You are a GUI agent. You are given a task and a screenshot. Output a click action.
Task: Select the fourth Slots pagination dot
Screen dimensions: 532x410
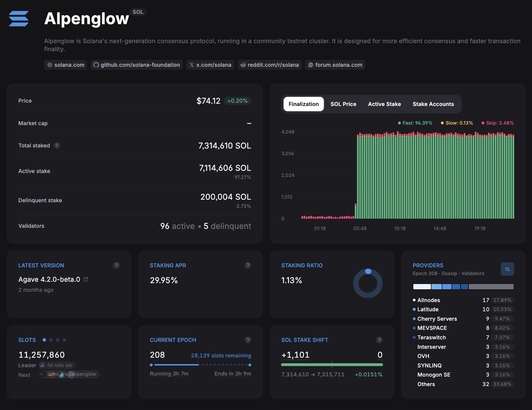[x=64, y=340]
